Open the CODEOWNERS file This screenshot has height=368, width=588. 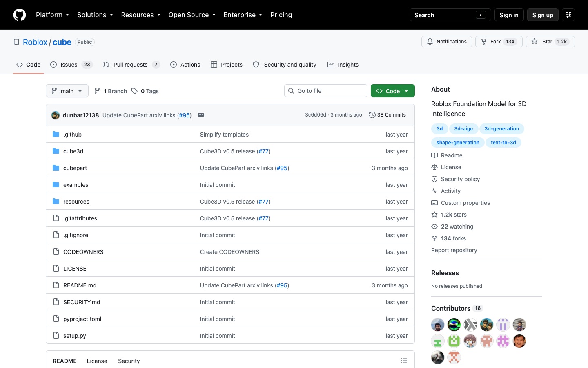click(83, 252)
